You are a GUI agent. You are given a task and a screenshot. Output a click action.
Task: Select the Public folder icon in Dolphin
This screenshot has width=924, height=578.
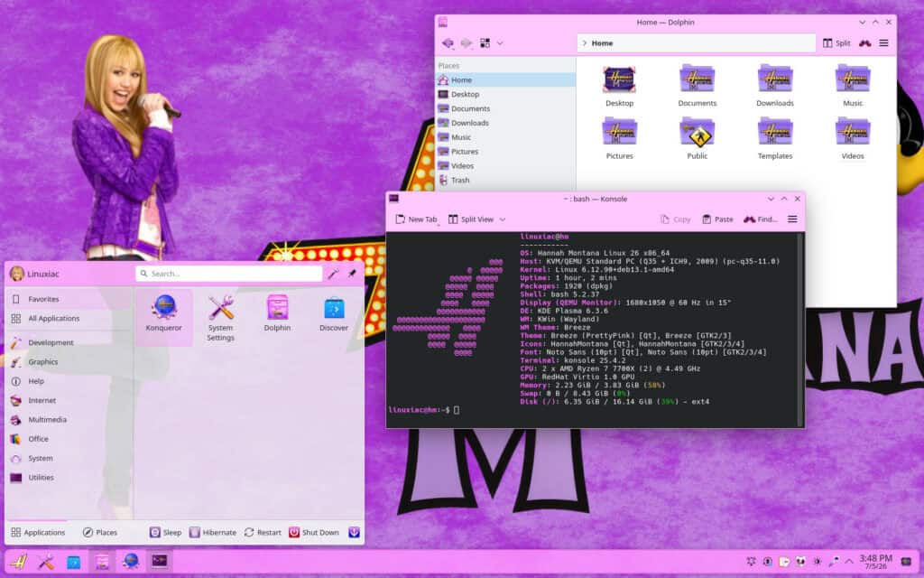click(x=698, y=132)
